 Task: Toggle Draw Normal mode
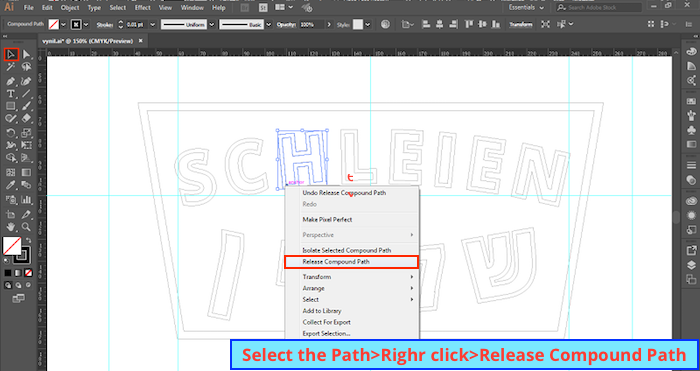(x=8, y=285)
